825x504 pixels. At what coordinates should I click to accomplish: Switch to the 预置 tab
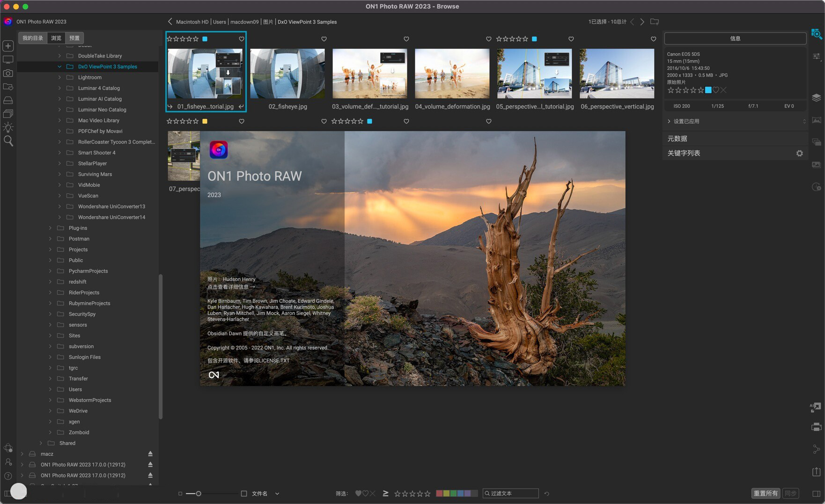(74, 38)
